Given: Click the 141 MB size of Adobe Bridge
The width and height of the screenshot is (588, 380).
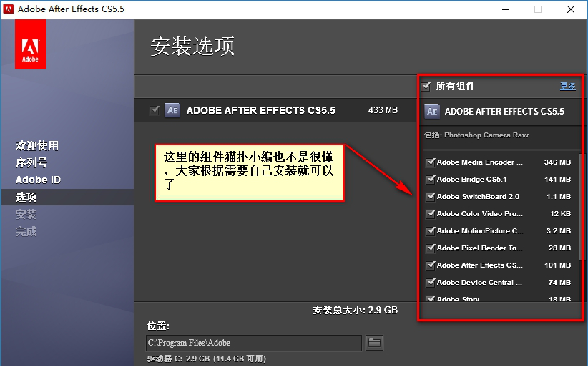Looking at the screenshot, I should pyautogui.click(x=558, y=180).
